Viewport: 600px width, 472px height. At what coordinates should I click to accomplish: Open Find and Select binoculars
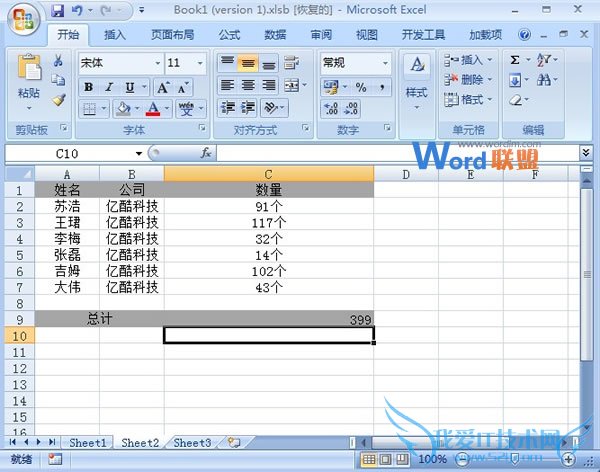tap(543, 80)
